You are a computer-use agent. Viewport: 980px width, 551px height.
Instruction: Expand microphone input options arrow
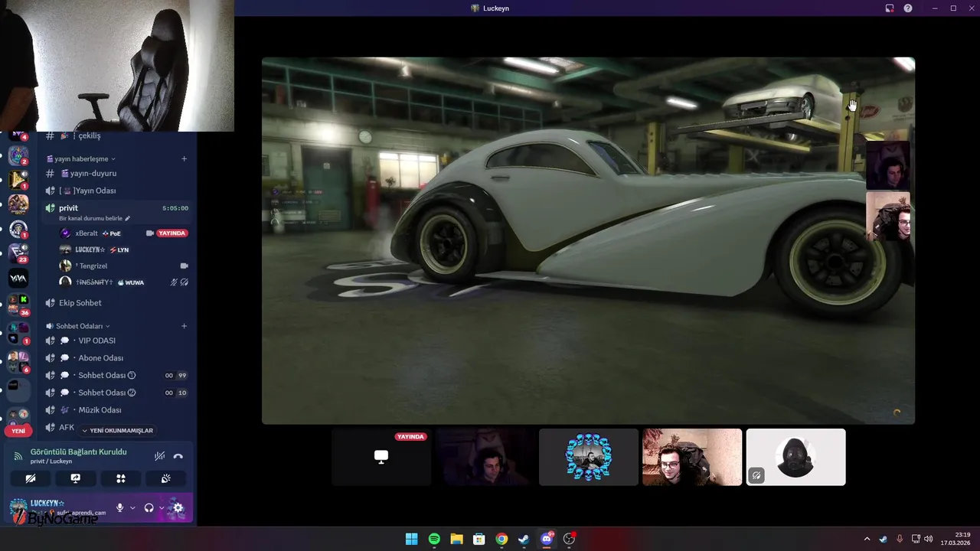132,508
